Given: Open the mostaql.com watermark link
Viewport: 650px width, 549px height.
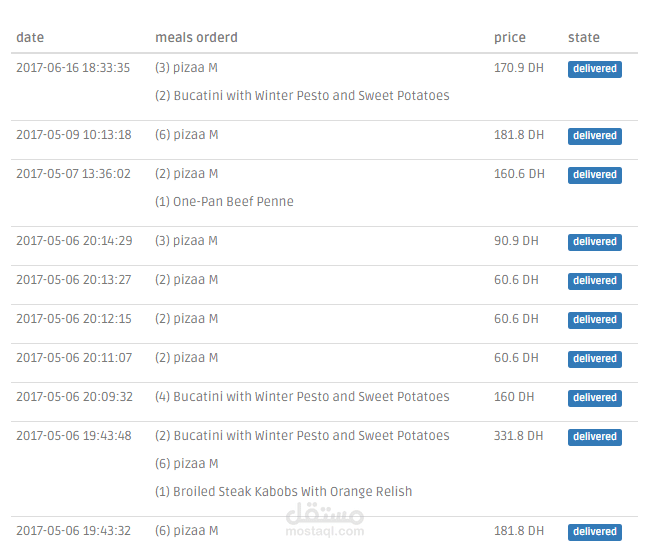Looking at the screenshot, I should pyautogui.click(x=325, y=521).
